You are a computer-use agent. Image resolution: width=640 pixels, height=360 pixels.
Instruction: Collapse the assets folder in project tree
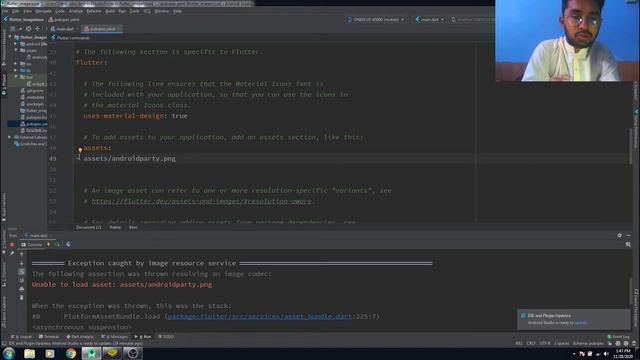(x=16, y=50)
